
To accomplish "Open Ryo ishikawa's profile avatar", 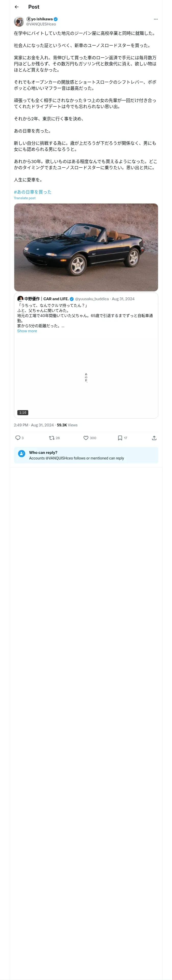I will click(19, 21).
